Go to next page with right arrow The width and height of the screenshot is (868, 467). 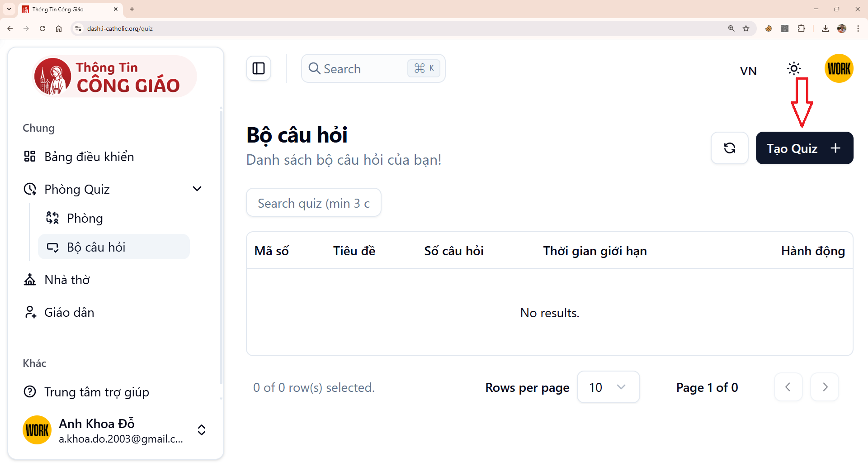824,387
